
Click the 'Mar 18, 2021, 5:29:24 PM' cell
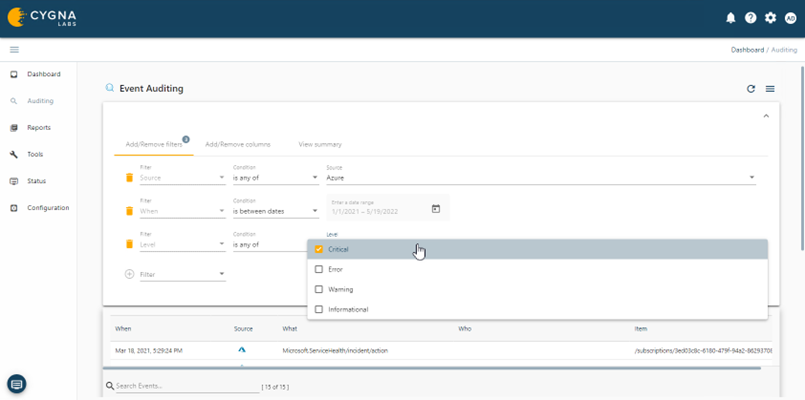149,351
